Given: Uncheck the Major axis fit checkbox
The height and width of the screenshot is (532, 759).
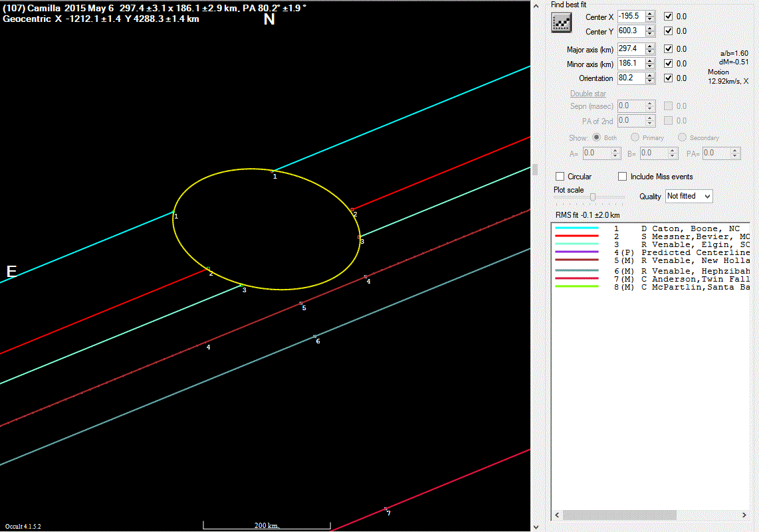Looking at the screenshot, I should pyautogui.click(x=668, y=49).
